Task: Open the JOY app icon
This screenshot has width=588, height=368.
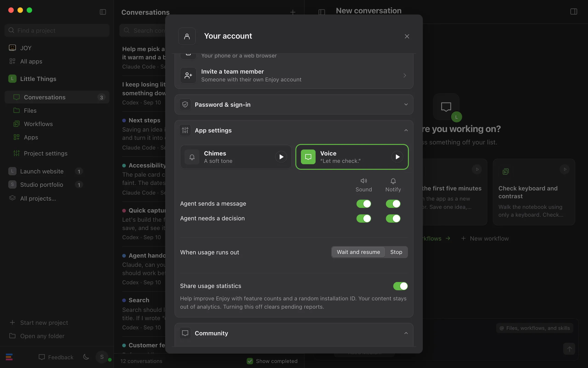Action: (12, 48)
